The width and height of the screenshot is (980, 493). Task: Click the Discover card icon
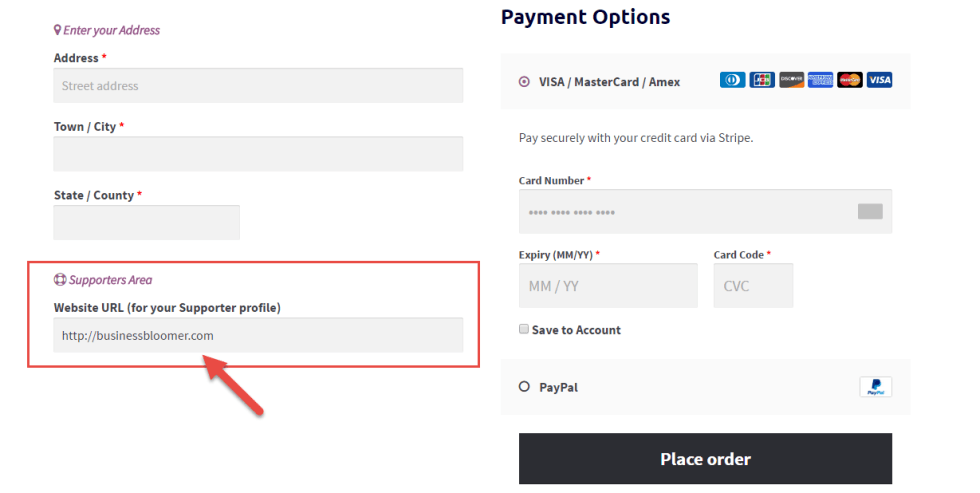[791, 80]
